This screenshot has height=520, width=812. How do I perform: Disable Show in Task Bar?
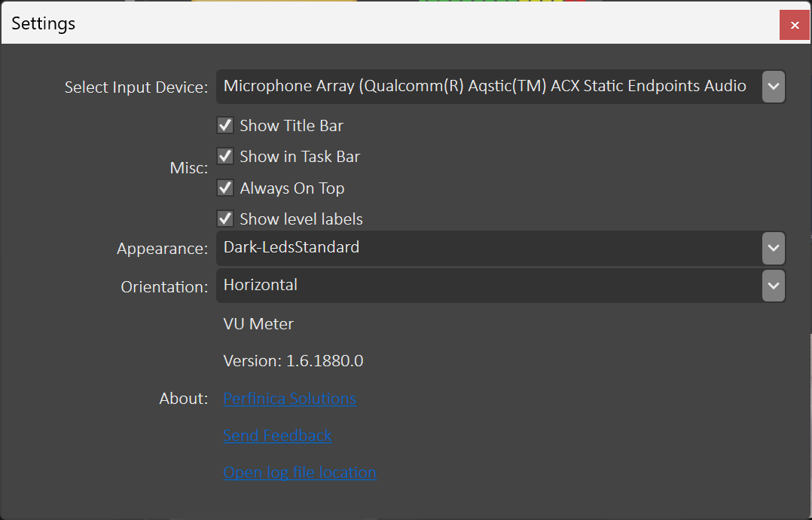click(x=224, y=157)
